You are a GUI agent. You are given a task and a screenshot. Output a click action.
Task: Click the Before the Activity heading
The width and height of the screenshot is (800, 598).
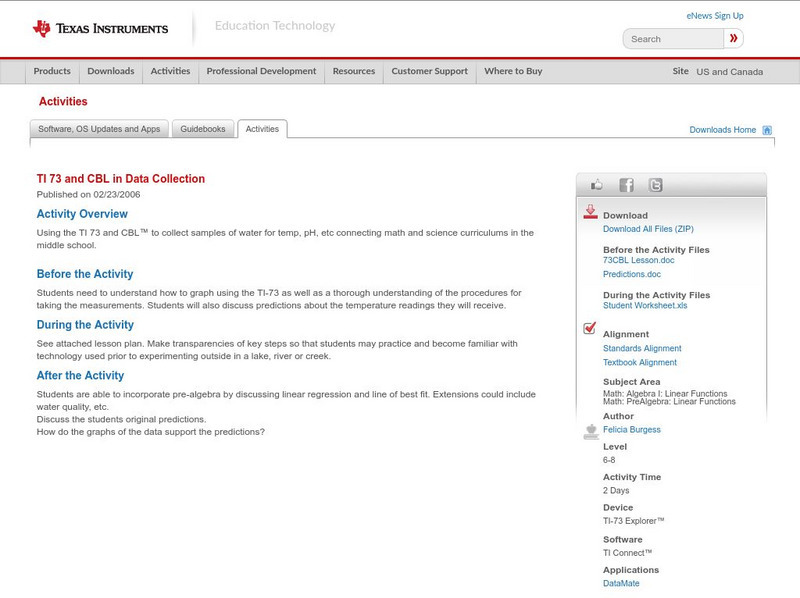tap(85, 274)
